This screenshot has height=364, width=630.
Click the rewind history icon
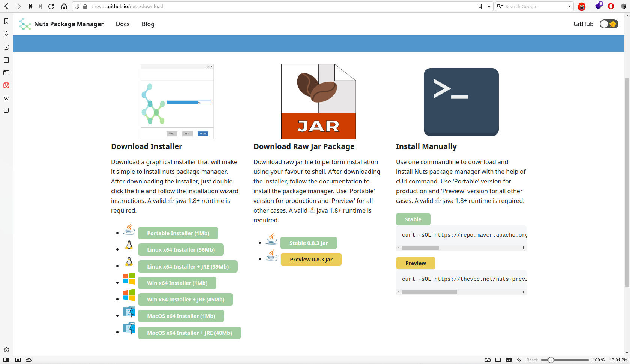pos(30,6)
